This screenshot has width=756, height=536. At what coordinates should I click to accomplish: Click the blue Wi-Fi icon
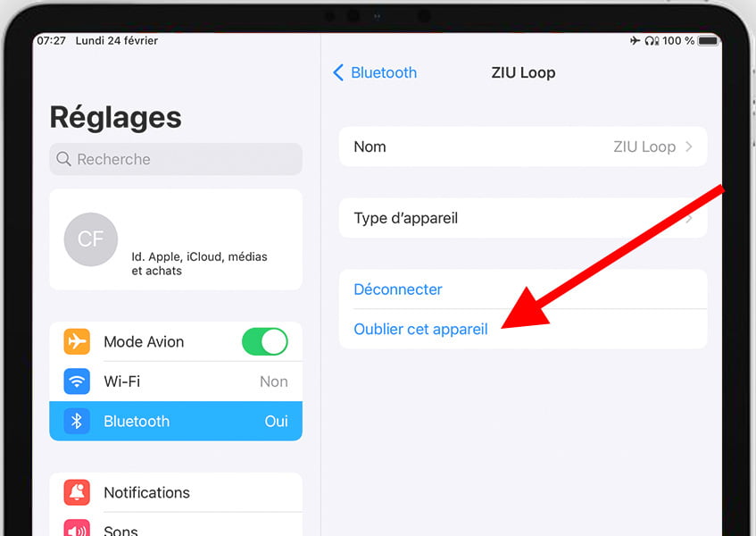tap(77, 381)
